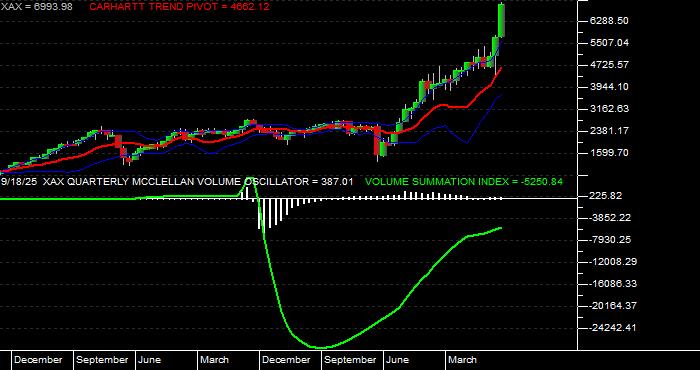Image resolution: width=700 pixels, height=370 pixels.
Task: Click the lowest point of the green summation curve
Action: [321, 348]
